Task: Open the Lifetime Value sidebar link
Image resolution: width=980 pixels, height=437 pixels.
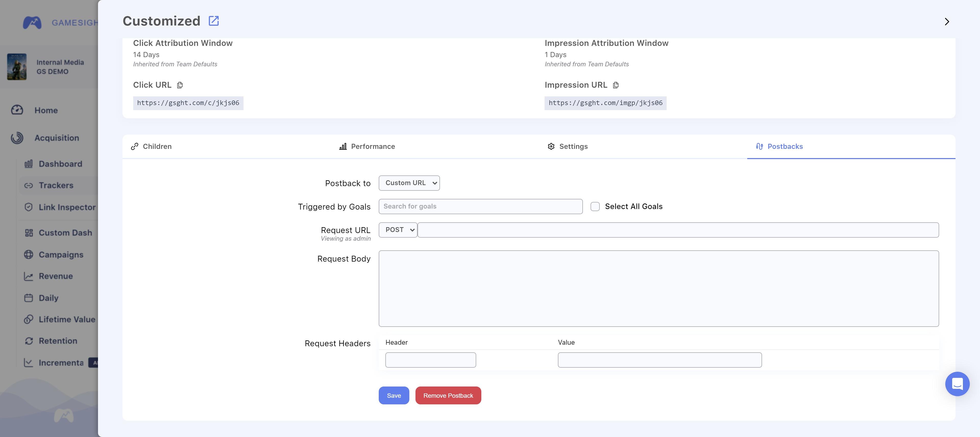Action: tap(67, 319)
